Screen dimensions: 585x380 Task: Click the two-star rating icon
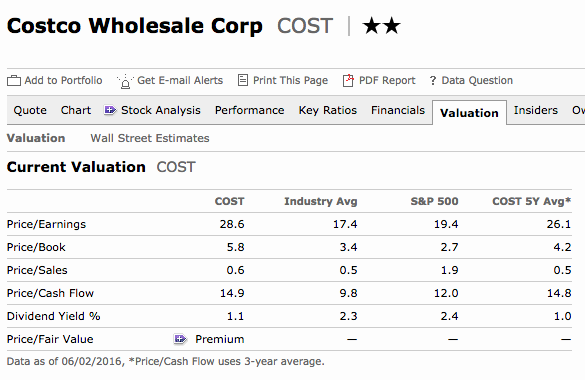pos(381,26)
